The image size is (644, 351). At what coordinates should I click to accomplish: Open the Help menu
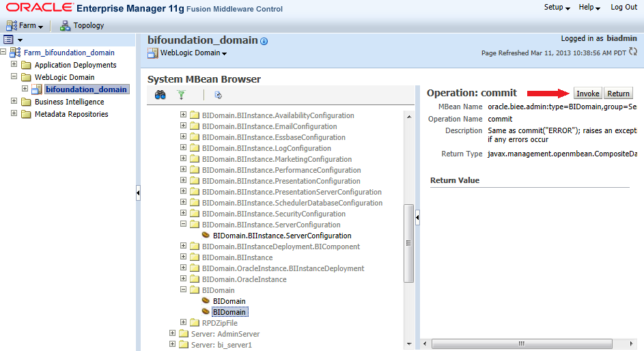pyautogui.click(x=589, y=8)
